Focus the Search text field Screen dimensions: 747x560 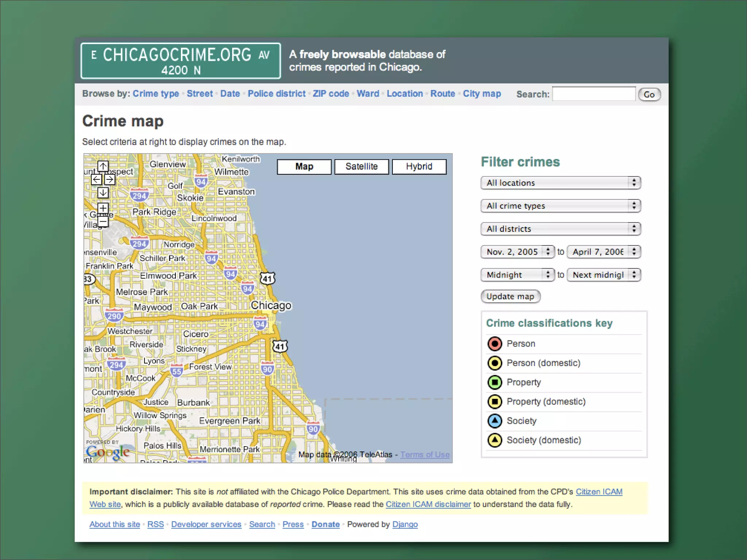[x=593, y=94]
